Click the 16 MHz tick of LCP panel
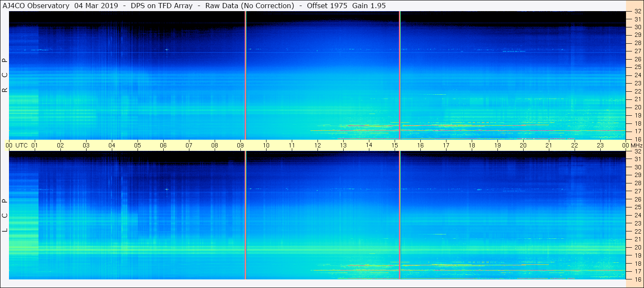644x288 pixels. (637, 279)
